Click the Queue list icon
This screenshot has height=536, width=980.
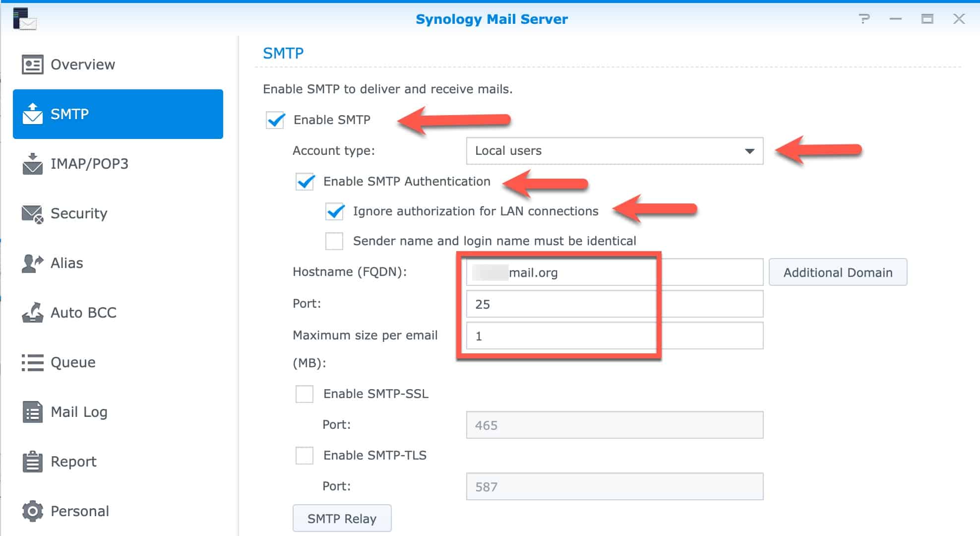(x=33, y=362)
